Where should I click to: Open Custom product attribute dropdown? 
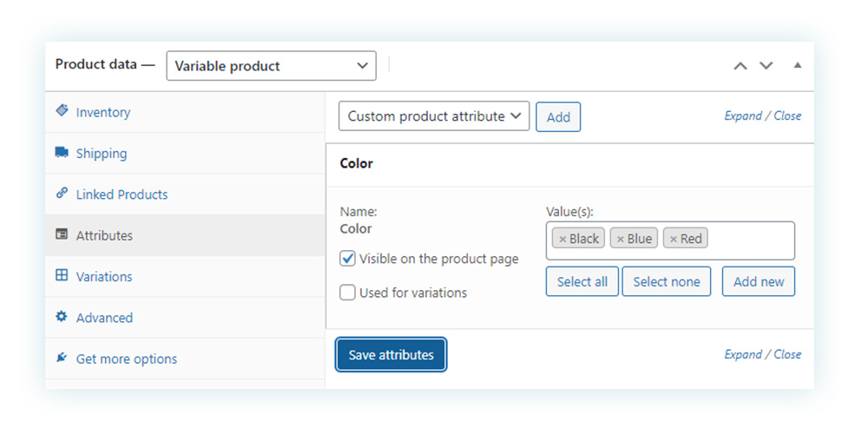click(x=434, y=116)
